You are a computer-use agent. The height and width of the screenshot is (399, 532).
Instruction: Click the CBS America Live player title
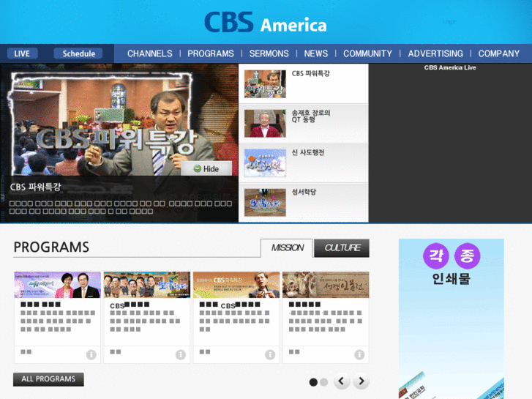click(450, 67)
